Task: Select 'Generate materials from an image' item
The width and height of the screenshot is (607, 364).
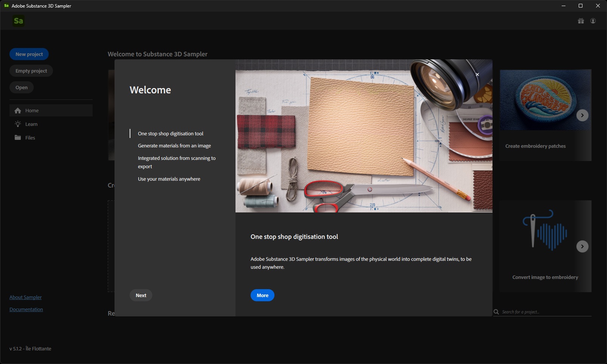Action: coord(174,146)
